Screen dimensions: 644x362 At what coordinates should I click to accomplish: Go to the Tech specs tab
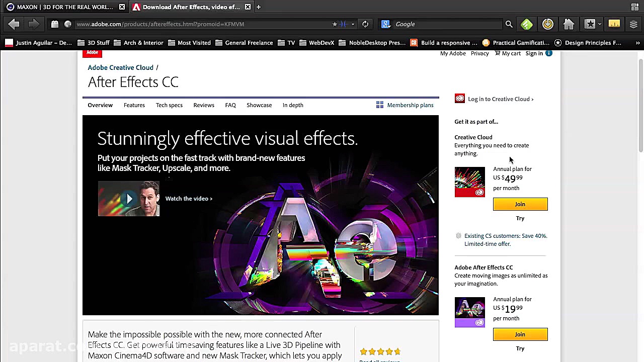tap(169, 105)
